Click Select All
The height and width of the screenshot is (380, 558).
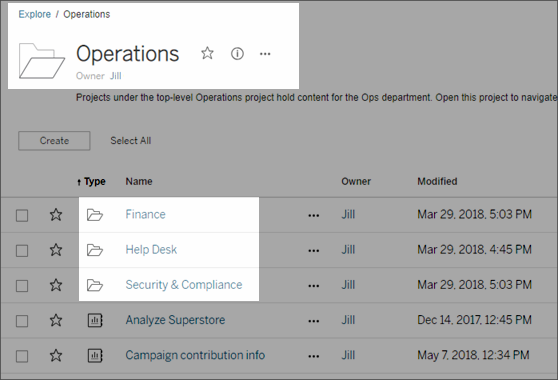(131, 141)
